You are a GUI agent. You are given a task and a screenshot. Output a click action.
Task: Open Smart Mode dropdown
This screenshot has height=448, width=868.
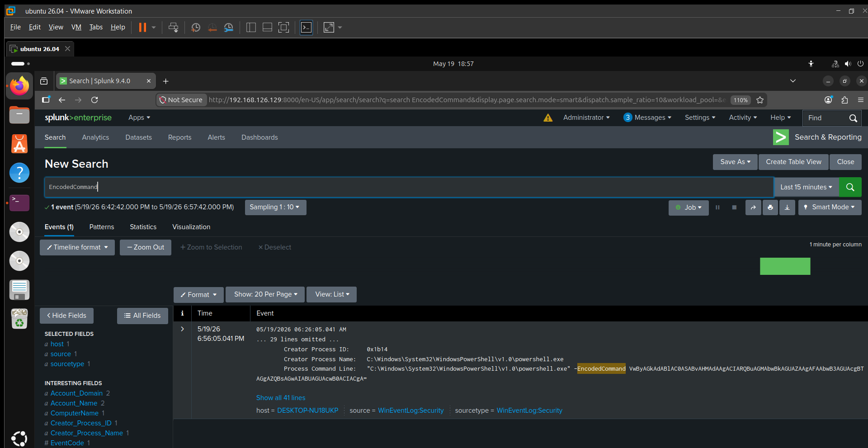pos(830,207)
